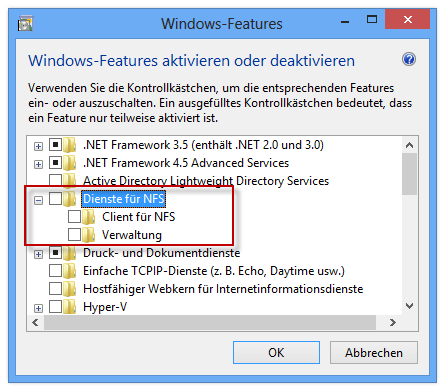Image resolution: width=447 pixels, height=390 pixels.
Task: Expand Druck- und Dokumentdienste node
Action: (39, 254)
